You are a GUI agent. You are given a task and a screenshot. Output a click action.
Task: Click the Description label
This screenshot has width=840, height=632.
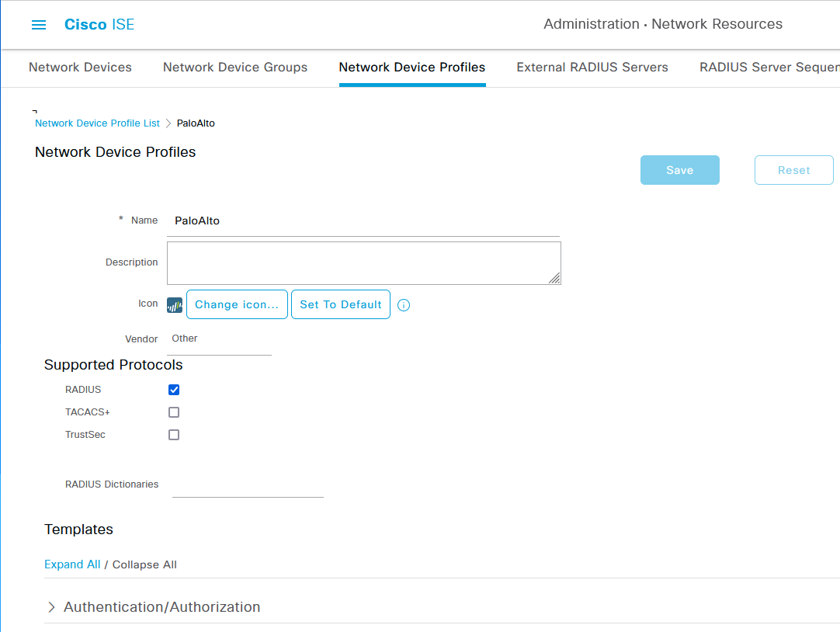coord(132,262)
